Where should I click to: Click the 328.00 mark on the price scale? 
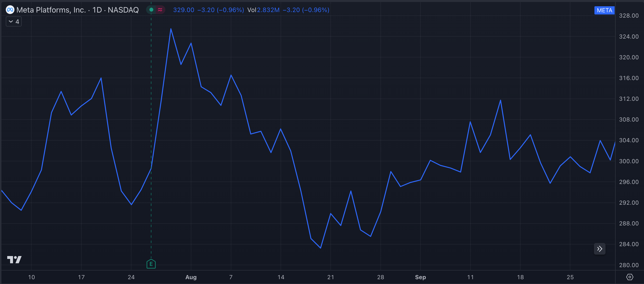click(x=629, y=15)
